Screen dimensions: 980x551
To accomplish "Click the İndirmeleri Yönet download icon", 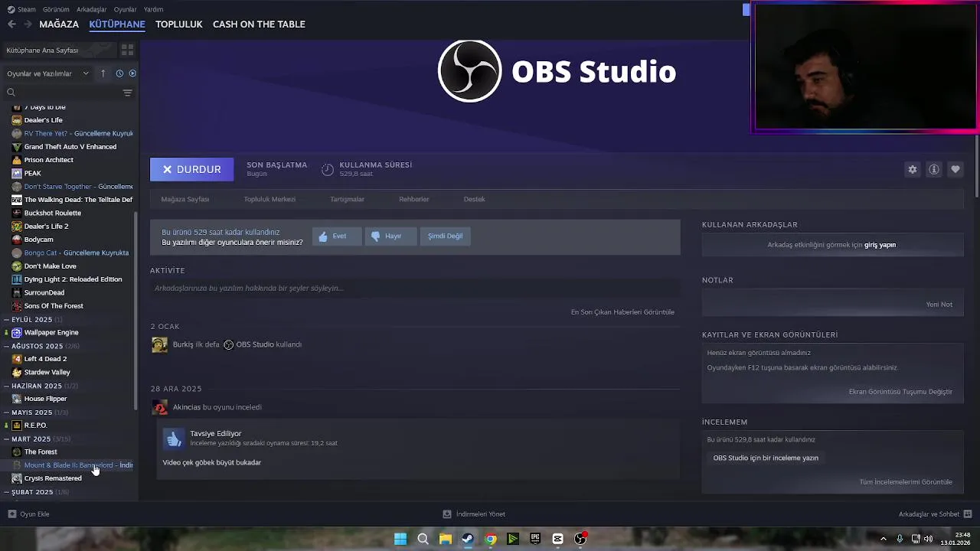I will (x=447, y=514).
